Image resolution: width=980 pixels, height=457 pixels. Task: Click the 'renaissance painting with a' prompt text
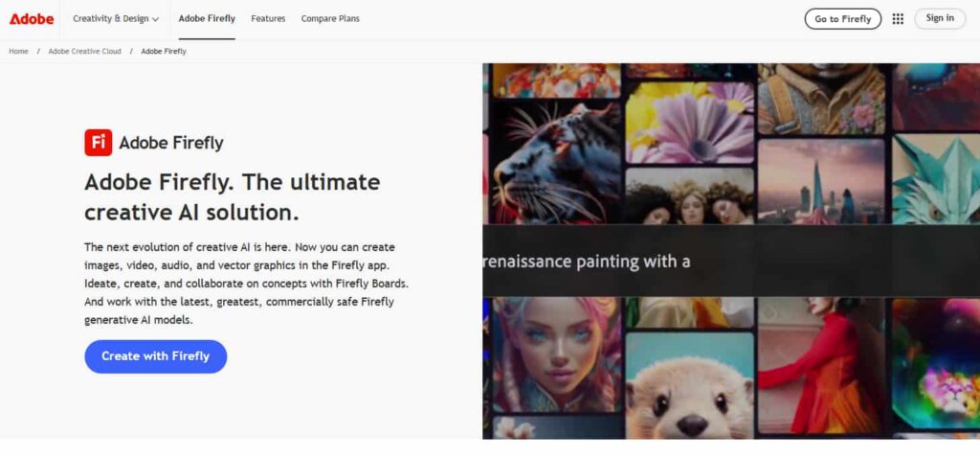587,261
